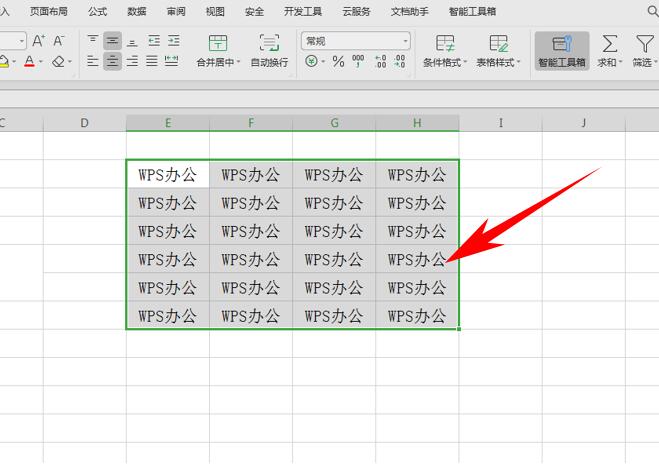Switch to 安全 tab
This screenshot has width=659, height=470.
click(x=254, y=11)
